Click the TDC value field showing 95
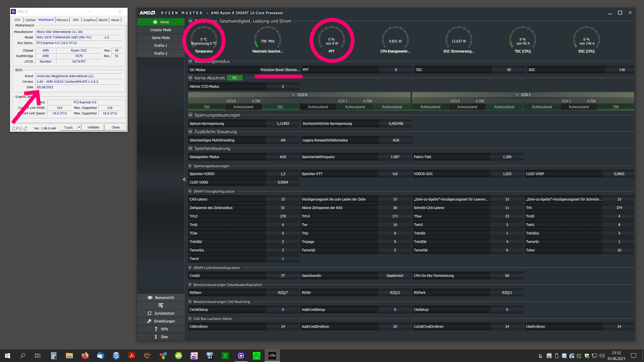This screenshot has height=362, width=644. pyautogui.click(x=509, y=70)
